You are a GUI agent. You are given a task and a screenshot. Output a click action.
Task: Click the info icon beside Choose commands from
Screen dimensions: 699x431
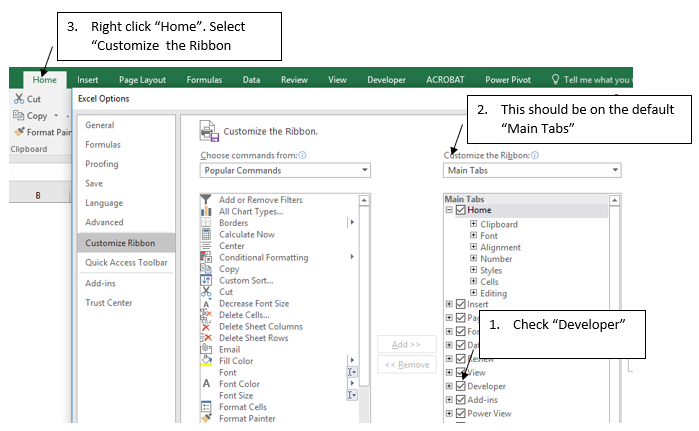coord(302,155)
